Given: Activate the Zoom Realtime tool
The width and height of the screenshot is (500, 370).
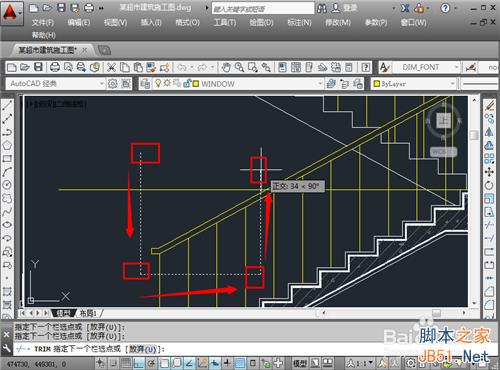Looking at the screenshot, I should (x=239, y=67).
